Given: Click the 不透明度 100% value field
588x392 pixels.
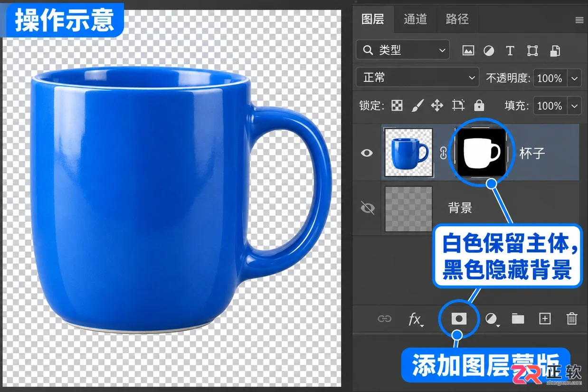Looking at the screenshot, I should click(x=550, y=78).
